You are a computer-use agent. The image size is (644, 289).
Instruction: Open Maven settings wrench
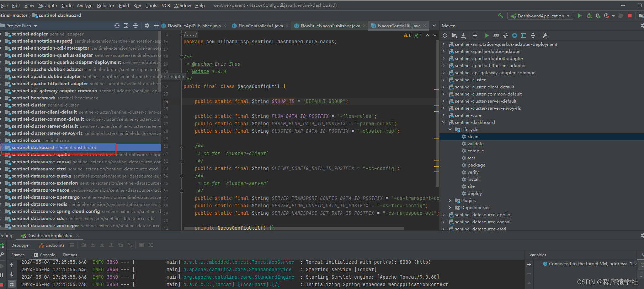point(545,36)
